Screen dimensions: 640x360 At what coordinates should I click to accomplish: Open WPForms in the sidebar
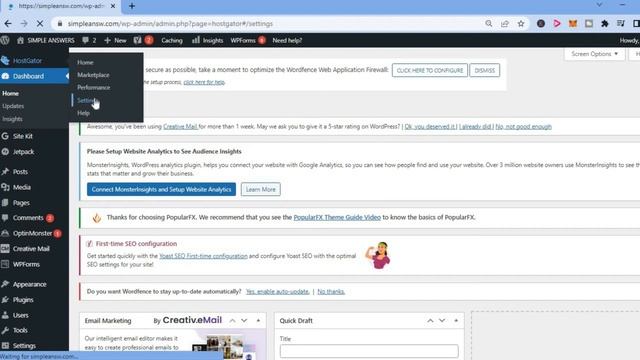point(26,264)
